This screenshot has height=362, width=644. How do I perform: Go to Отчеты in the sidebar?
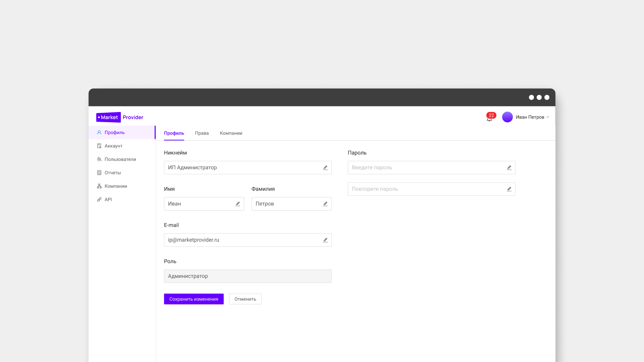pos(113,173)
